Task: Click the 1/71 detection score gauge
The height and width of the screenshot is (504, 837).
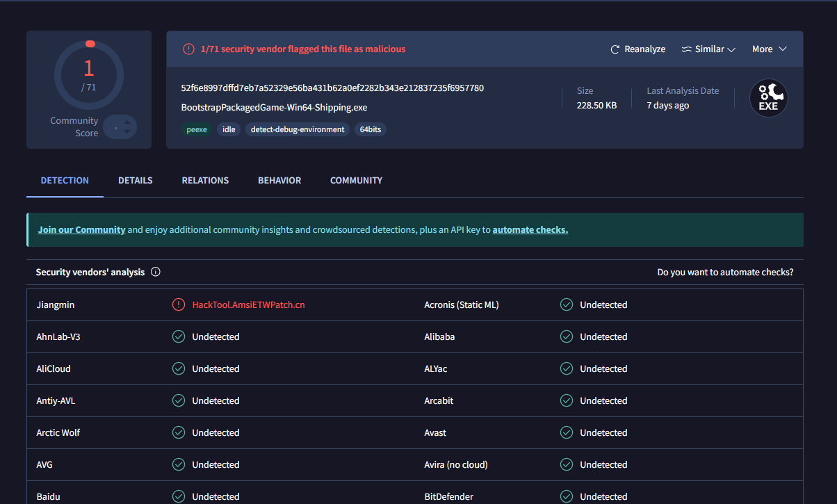Action: click(89, 74)
